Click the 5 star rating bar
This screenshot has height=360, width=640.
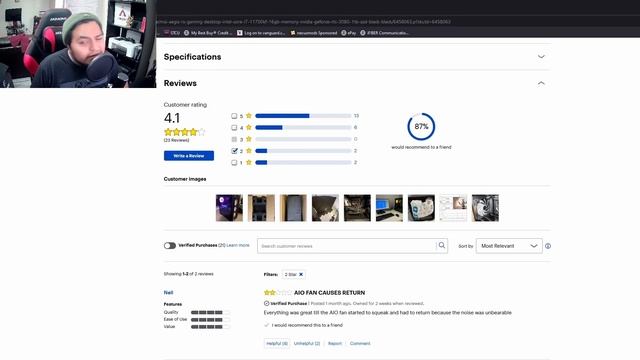tap(303, 116)
